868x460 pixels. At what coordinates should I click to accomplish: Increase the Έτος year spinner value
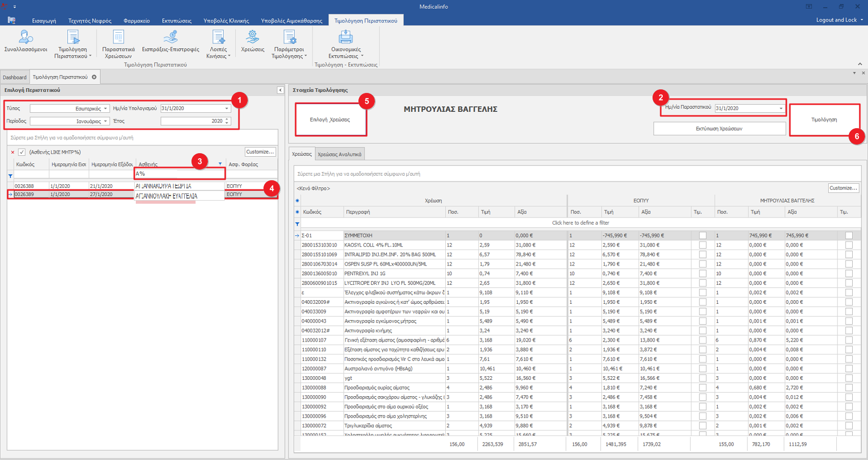227,119
